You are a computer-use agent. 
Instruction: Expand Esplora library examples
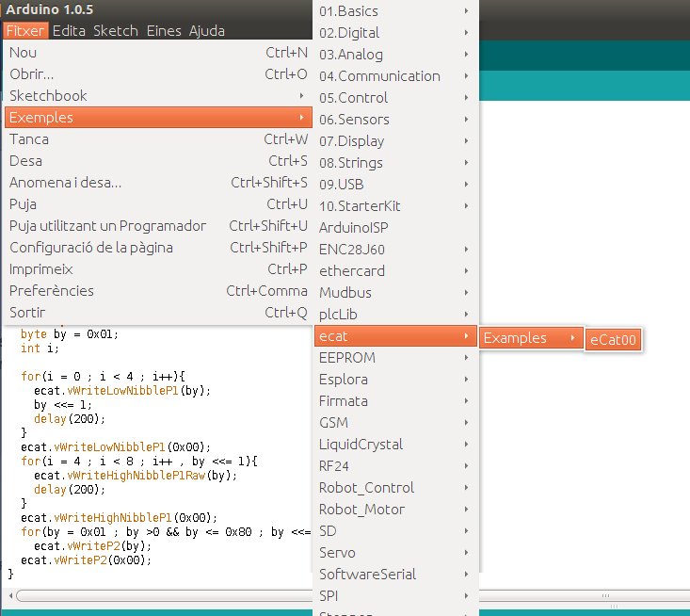click(395, 379)
